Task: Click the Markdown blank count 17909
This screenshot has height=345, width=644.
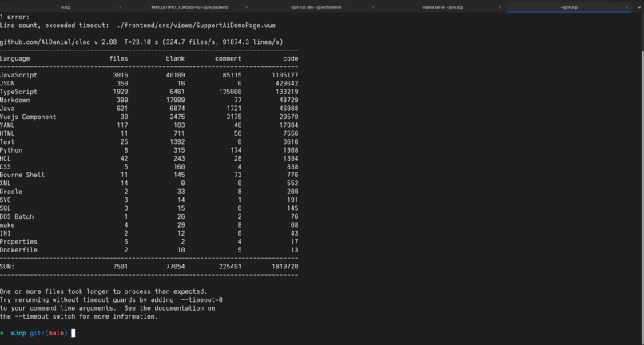Action: [x=175, y=100]
